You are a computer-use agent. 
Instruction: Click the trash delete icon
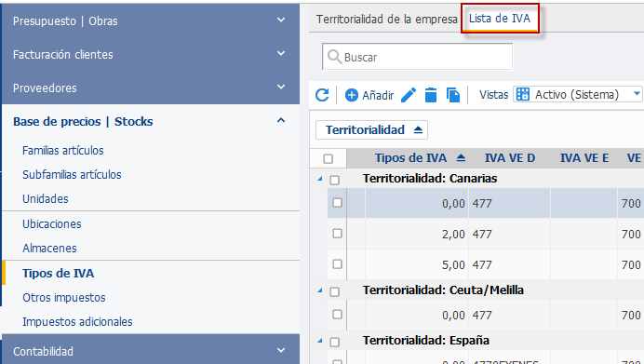click(x=431, y=95)
